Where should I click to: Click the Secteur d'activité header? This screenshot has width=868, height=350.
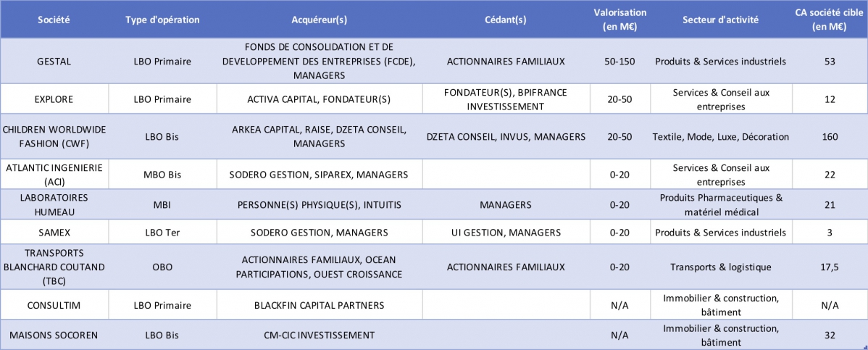(720, 20)
